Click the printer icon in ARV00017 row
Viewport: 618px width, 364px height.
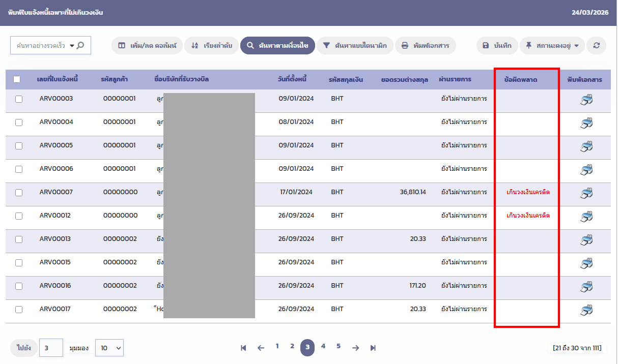586,310
